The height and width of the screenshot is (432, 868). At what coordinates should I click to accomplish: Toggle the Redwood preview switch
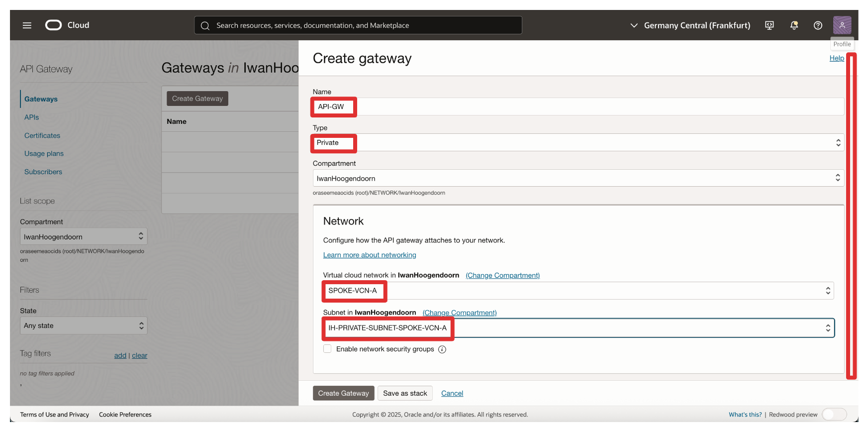834,414
